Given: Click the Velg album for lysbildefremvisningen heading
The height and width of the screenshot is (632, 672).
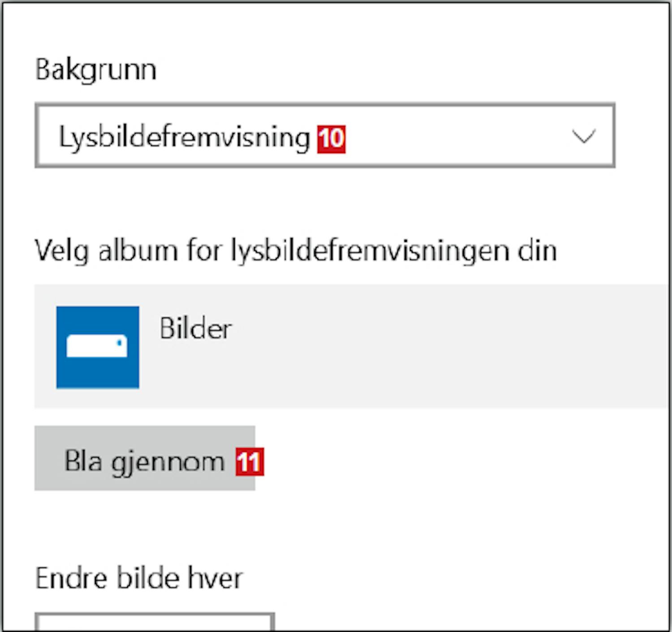Looking at the screenshot, I should click(296, 251).
